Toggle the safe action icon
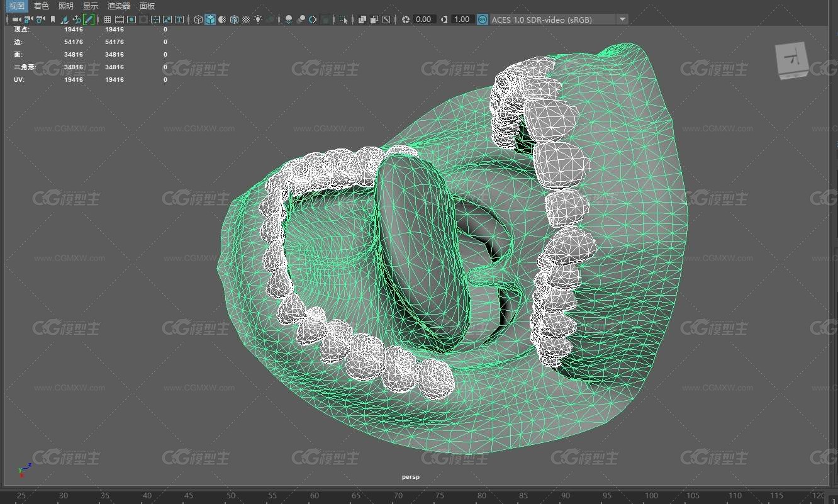The height and width of the screenshot is (504, 838). pyautogui.click(x=167, y=20)
